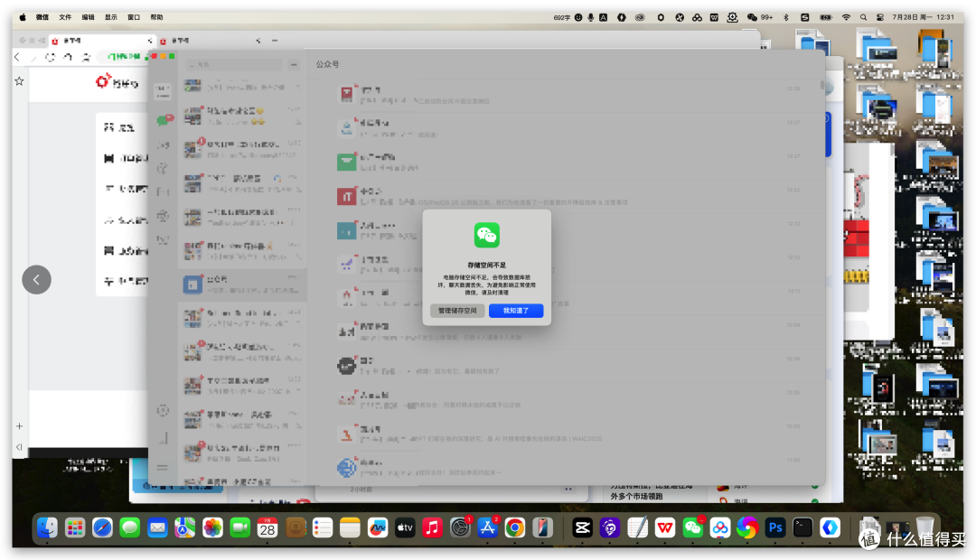Screen dimensions: 976x560
Task: Click the Spotlight search icon in menu bar
Action: [x=863, y=17]
